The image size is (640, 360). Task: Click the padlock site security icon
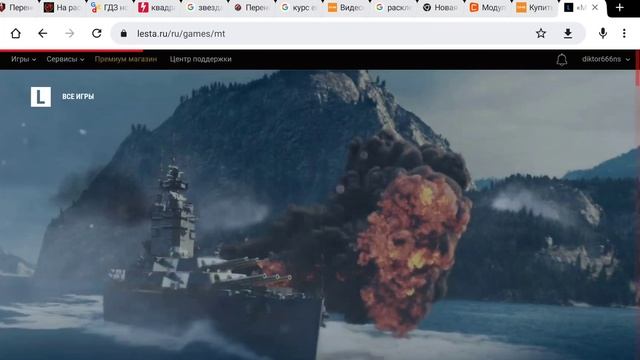124,33
